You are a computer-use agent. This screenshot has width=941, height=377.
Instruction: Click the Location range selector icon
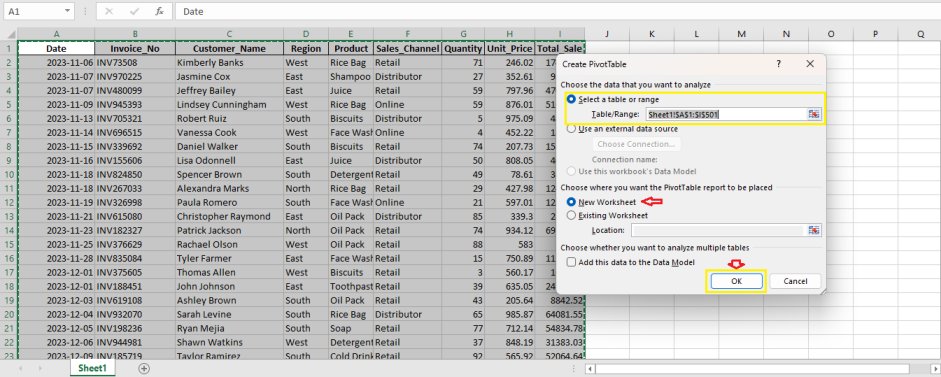[x=814, y=230]
